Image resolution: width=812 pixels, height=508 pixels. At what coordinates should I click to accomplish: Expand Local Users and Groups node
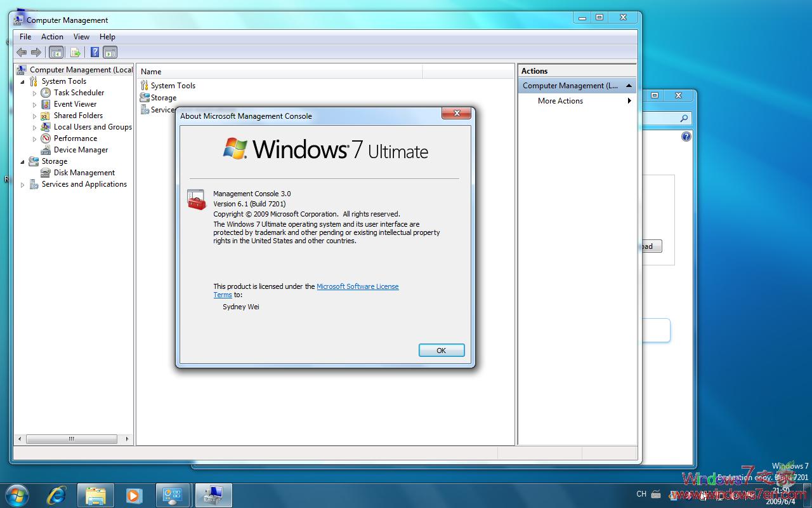35,128
